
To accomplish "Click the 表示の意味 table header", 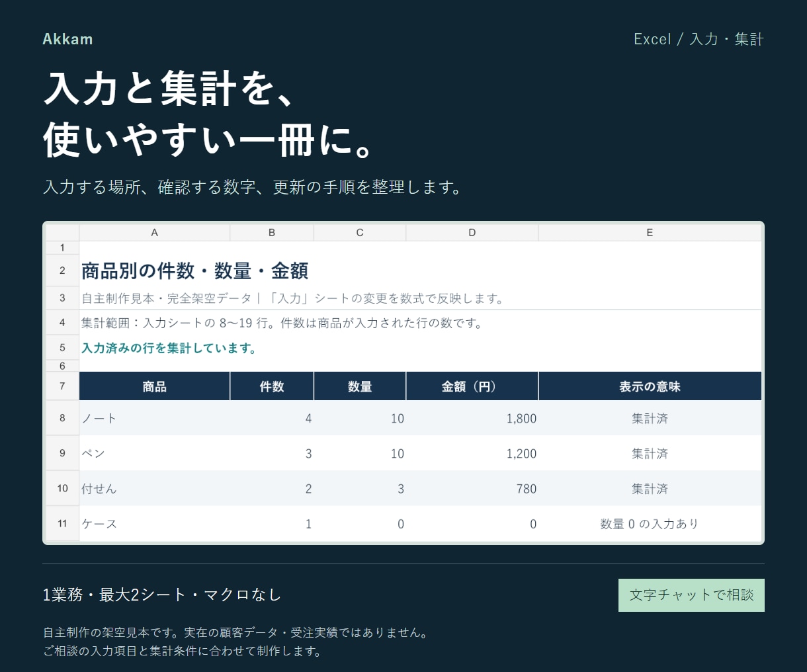I will pos(650,386).
